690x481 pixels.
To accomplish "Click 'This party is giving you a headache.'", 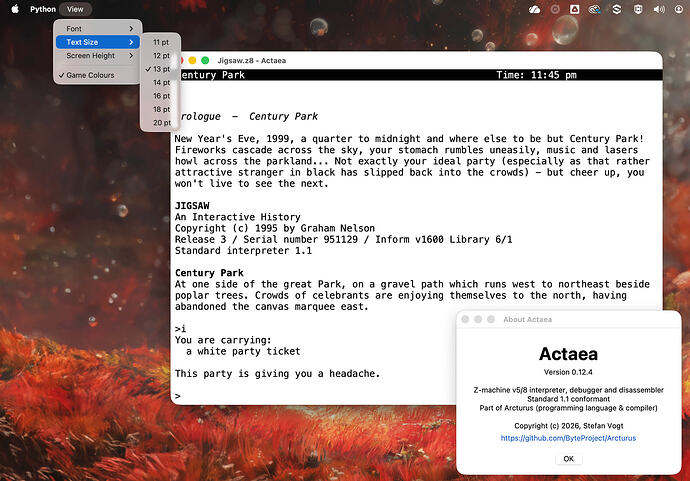I will 277,374.
